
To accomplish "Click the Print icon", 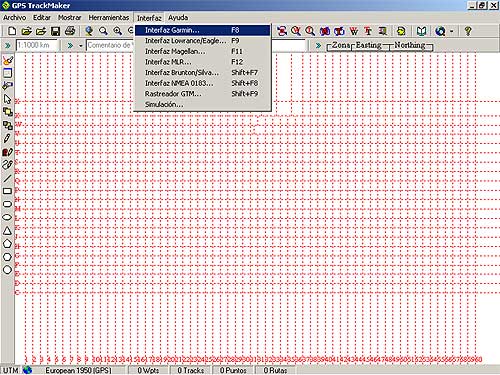I will click(70, 31).
